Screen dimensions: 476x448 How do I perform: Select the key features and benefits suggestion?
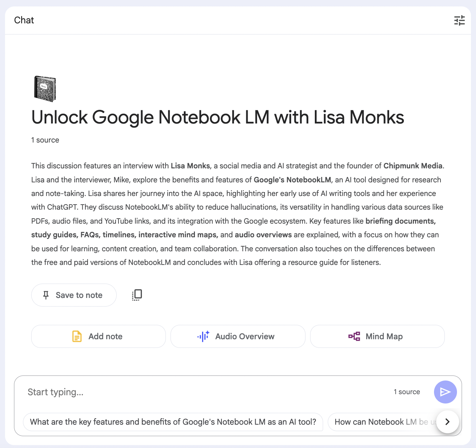pos(173,422)
